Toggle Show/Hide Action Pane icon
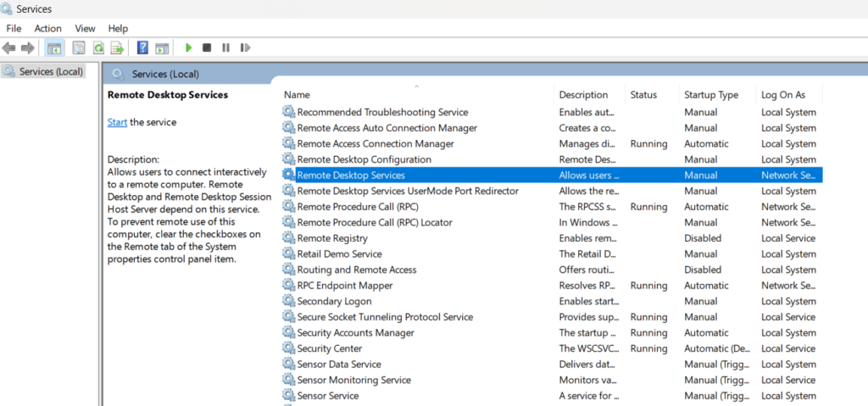 point(162,48)
